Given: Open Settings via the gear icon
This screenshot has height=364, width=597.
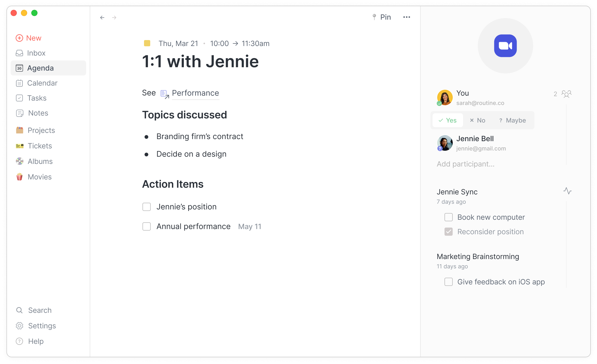Looking at the screenshot, I should 19,326.
